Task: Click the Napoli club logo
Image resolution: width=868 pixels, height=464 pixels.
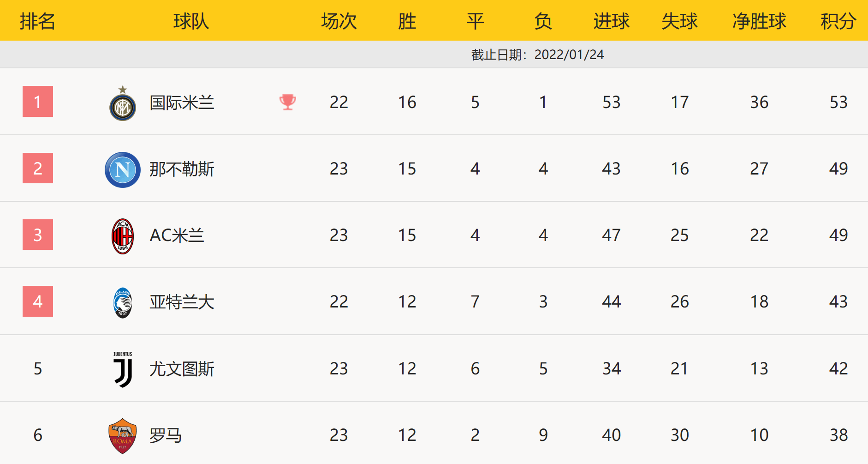Action: point(122,169)
